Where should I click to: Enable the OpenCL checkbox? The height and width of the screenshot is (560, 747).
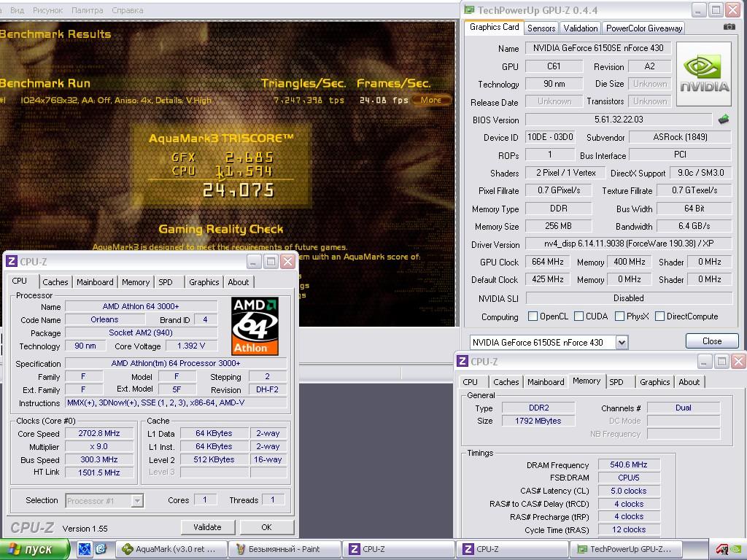533,316
